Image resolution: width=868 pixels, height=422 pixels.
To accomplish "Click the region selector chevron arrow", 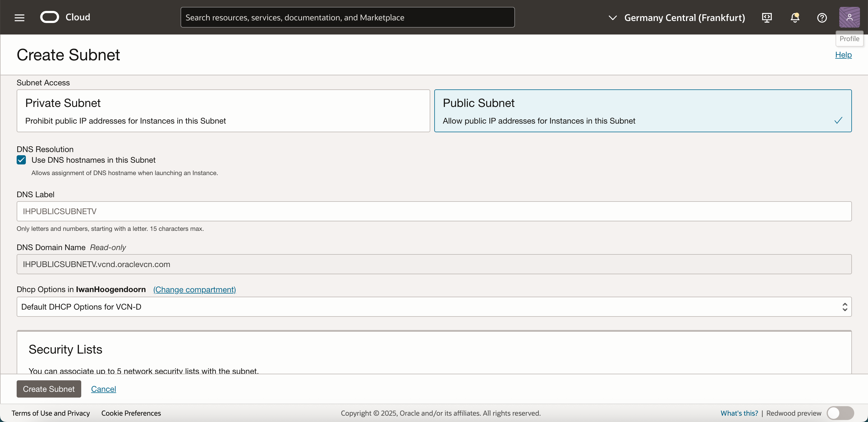I will [x=613, y=18].
